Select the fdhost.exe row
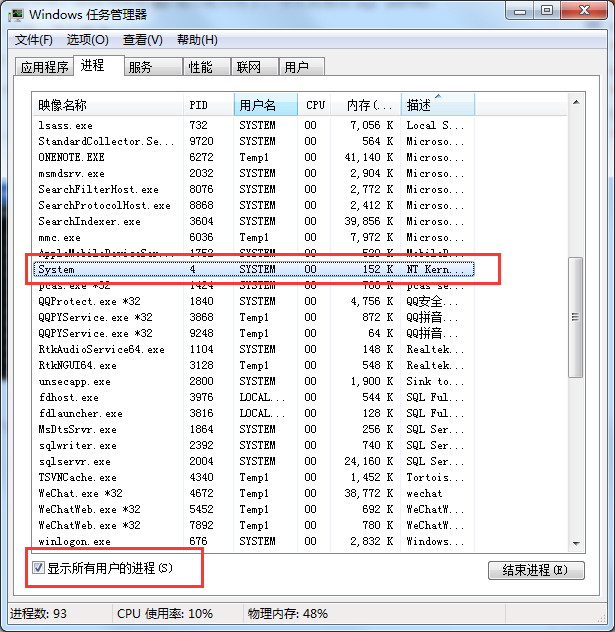 click(254, 397)
